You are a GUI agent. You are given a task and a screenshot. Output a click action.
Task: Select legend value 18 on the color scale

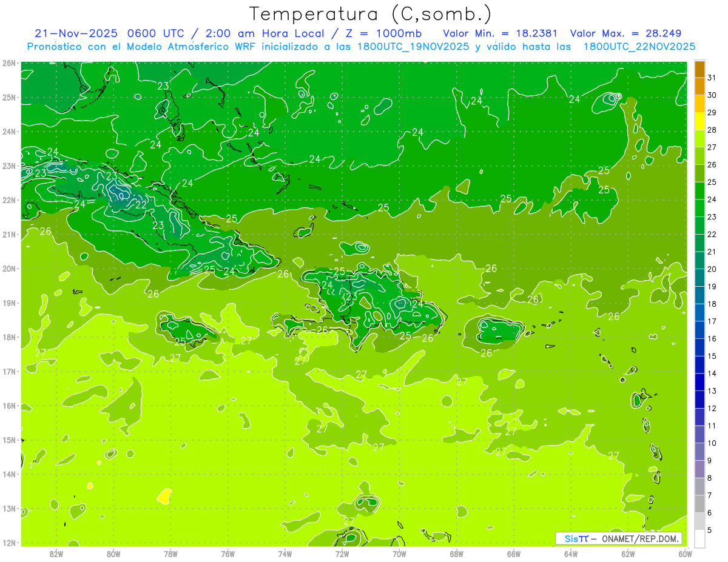712,304
